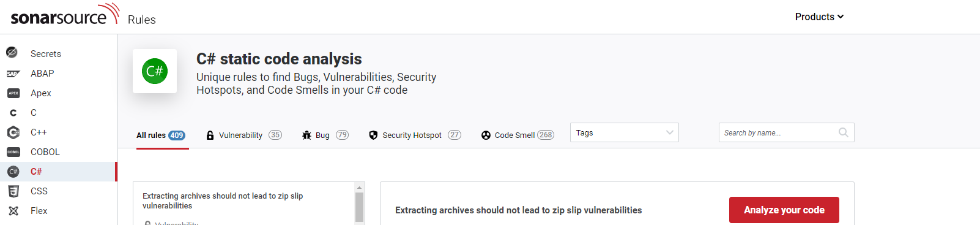Image resolution: width=980 pixels, height=225 pixels.
Task: Click the Analyze your code button
Action: pos(784,210)
